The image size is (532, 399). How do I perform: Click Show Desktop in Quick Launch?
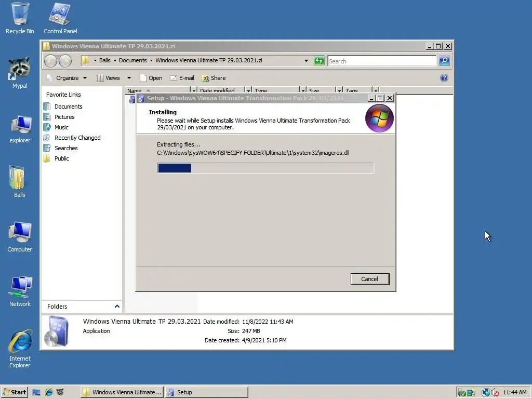pos(36,392)
